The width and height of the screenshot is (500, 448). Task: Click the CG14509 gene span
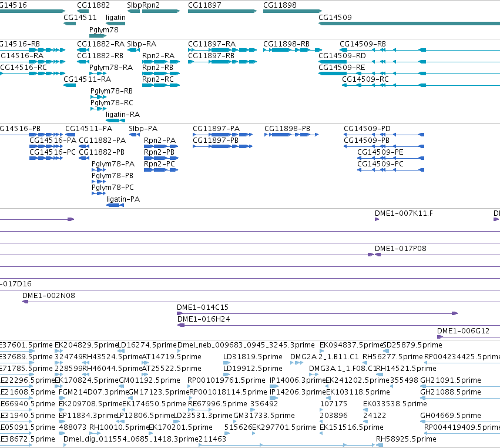[409, 24]
